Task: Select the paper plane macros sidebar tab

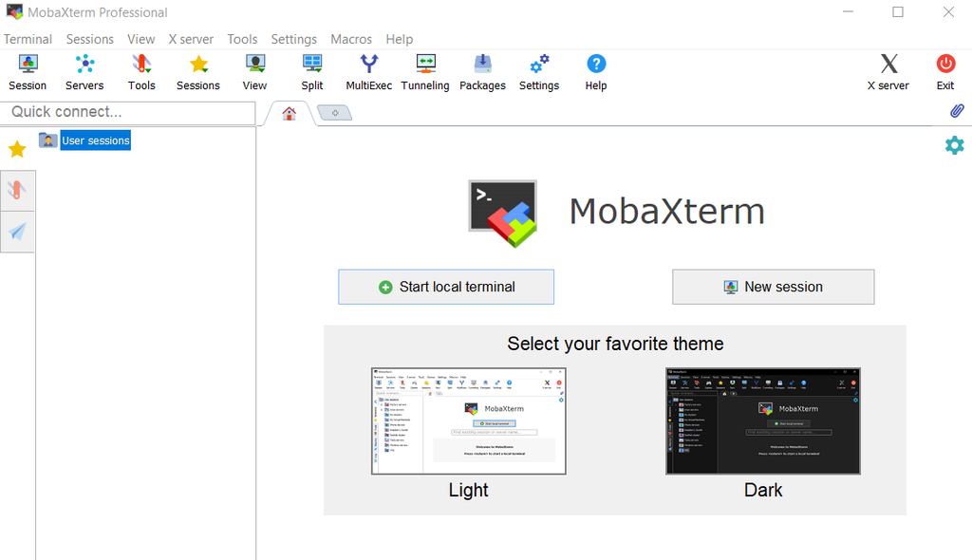Action: coord(17,232)
